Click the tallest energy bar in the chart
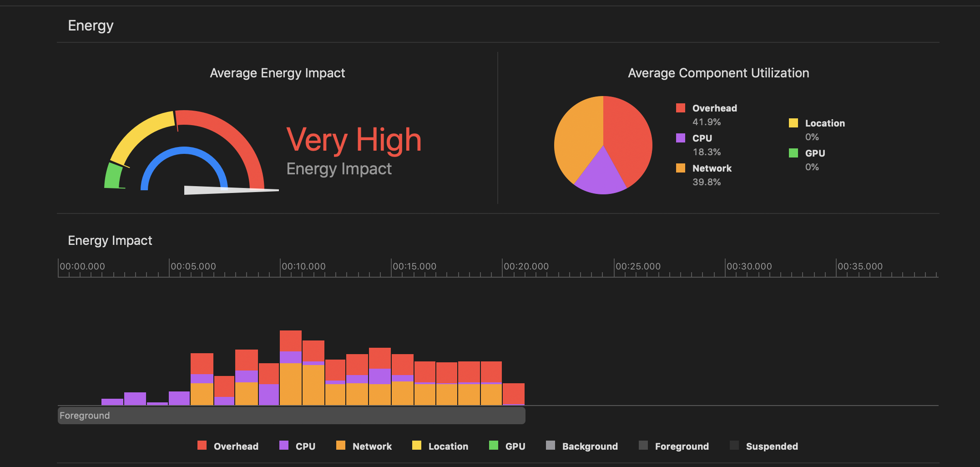The height and width of the screenshot is (467, 980). (x=291, y=368)
